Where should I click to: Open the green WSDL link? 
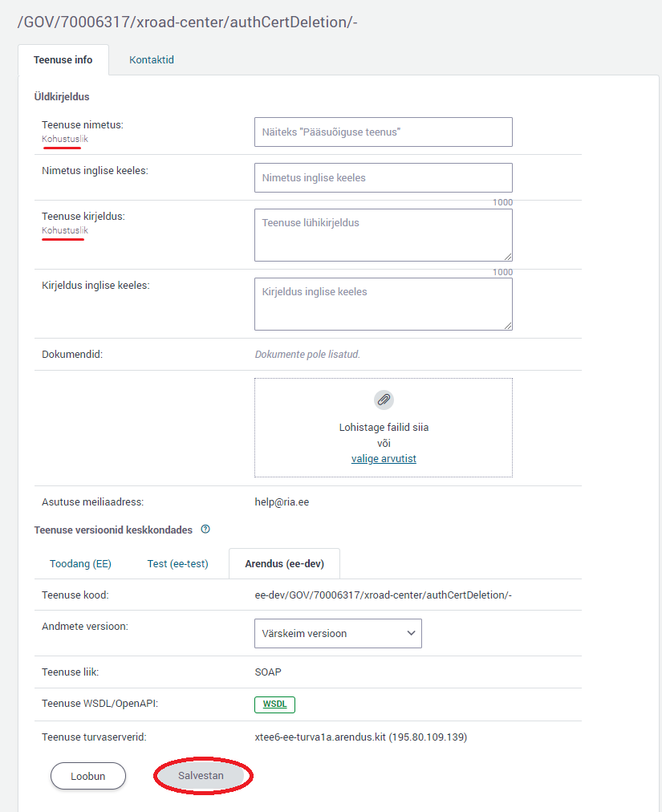275,704
